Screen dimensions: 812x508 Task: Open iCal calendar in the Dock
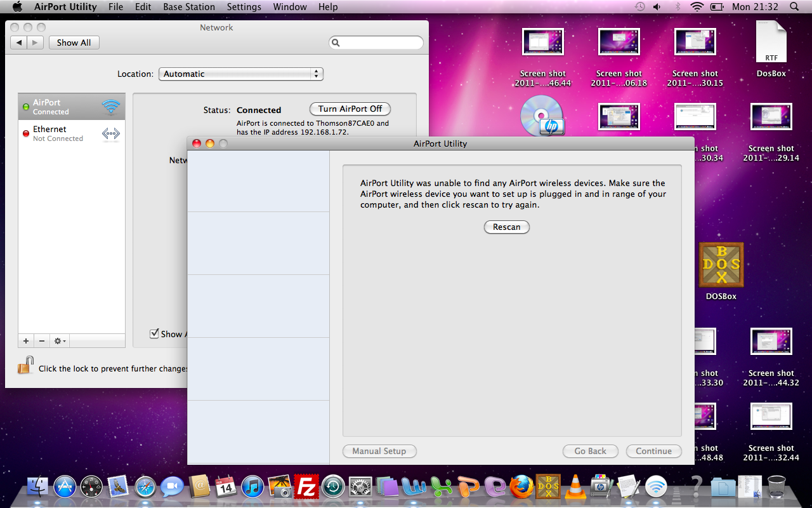(226, 487)
